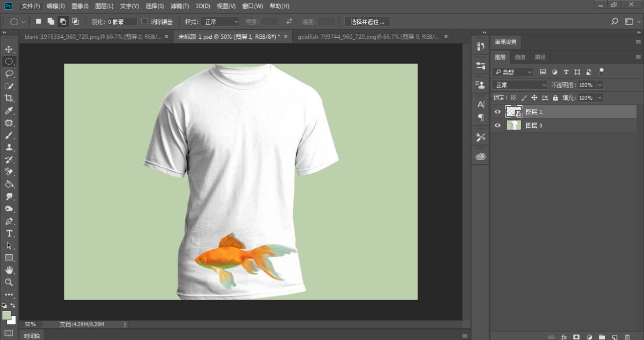Select the Crop tool
This screenshot has width=644, height=340.
[x=9, y=98]
